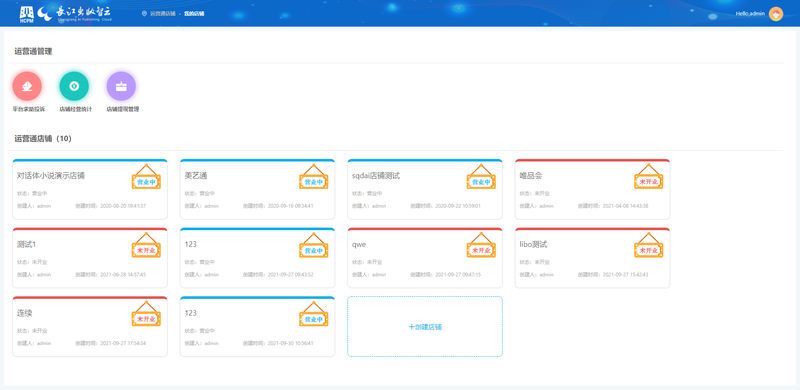This screenshot has height=390, width=800.
Task: Open 123 store title above 2021-09-27 09:43:52
Action: pyautogui.click(x=191, y=245)
